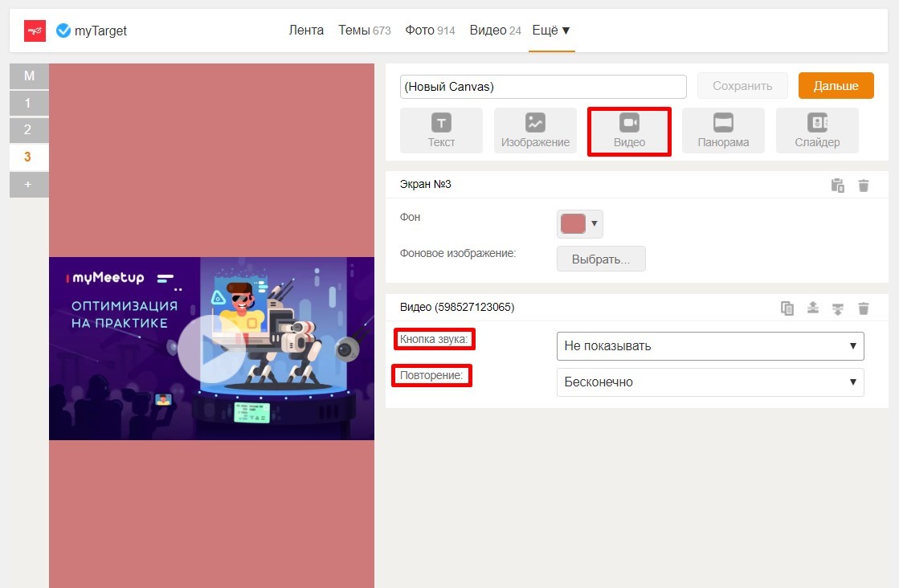This screenshot has height=588, width=899.
Task: Copy the Видео block with the duplicate icon
Action: pos(787,308)
